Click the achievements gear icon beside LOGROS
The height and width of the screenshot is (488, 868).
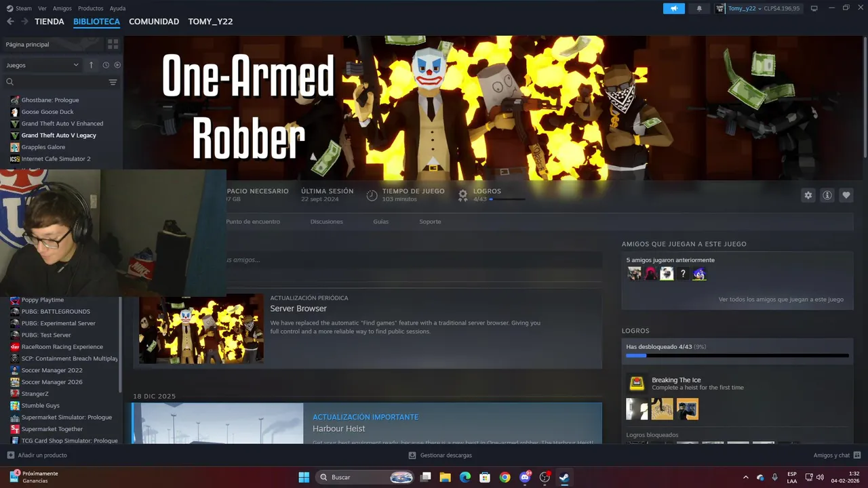coord(463,195)
